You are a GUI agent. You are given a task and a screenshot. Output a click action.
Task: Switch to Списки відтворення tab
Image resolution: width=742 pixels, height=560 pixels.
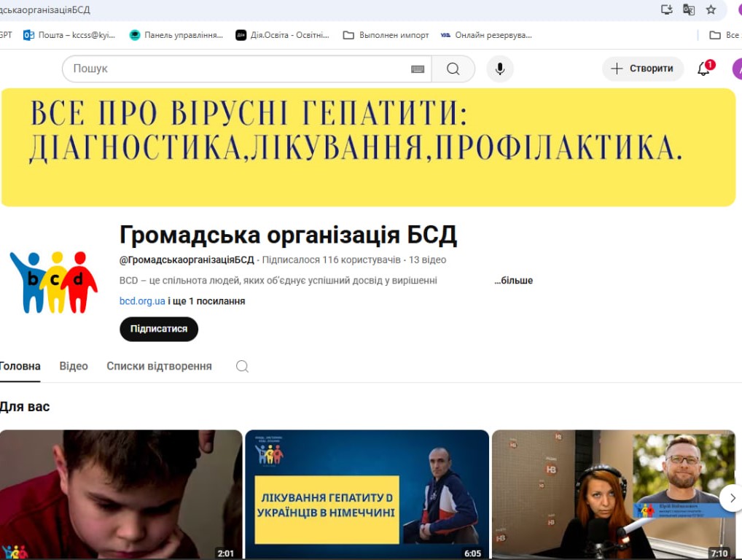(159, 366)
